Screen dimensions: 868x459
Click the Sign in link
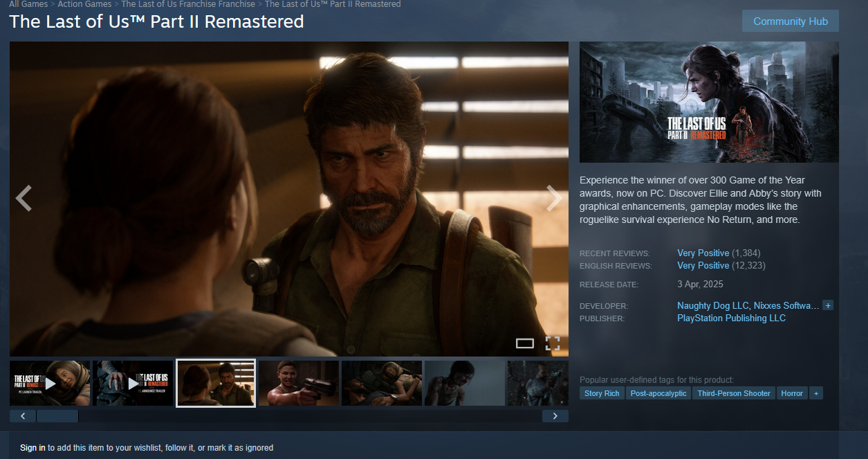tap(33, 448)
